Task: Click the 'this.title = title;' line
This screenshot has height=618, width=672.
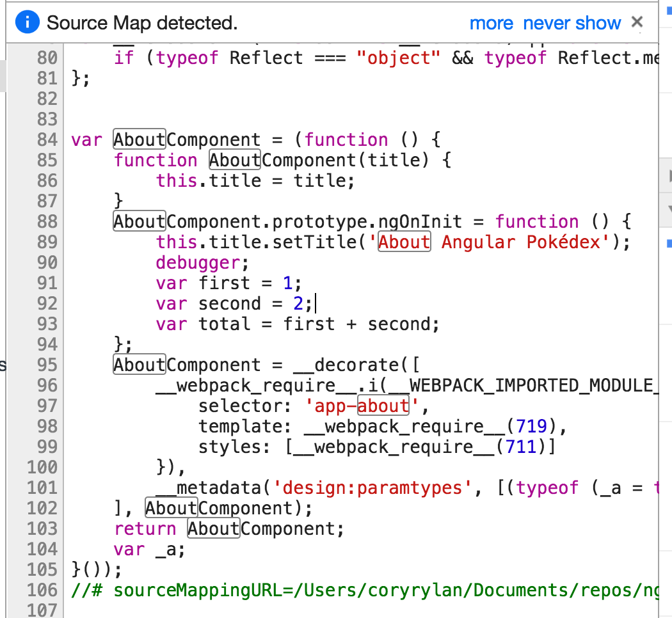Action: (255, 181)
